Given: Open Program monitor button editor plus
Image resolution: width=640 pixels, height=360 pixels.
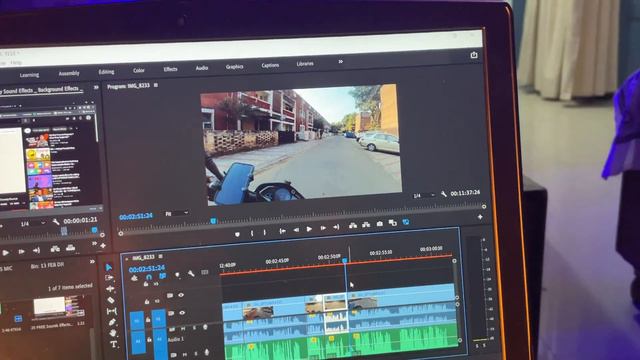Looking at the screenshot, I should 480,217.
